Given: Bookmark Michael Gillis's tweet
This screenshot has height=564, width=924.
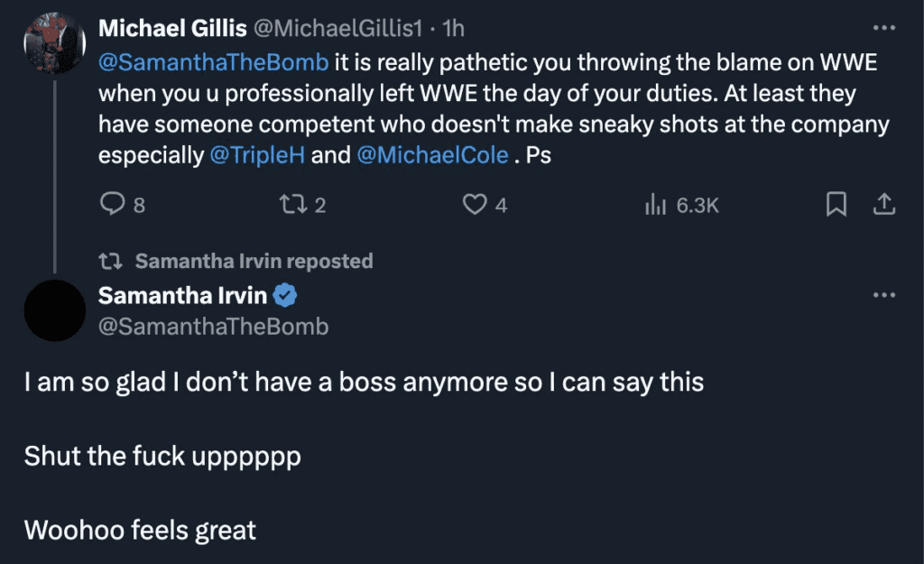Looking at the screenshot, I should [835, 205].
